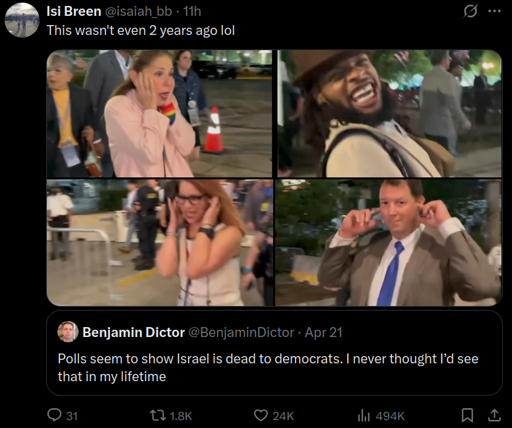
Task: View analytics showing 494K views
Action: point(364,416)
